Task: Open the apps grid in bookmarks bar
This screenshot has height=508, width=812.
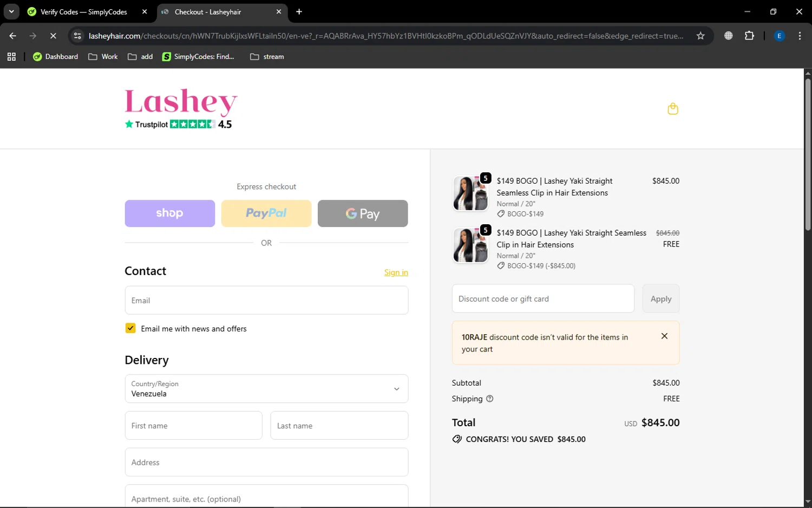Action: 11,56
